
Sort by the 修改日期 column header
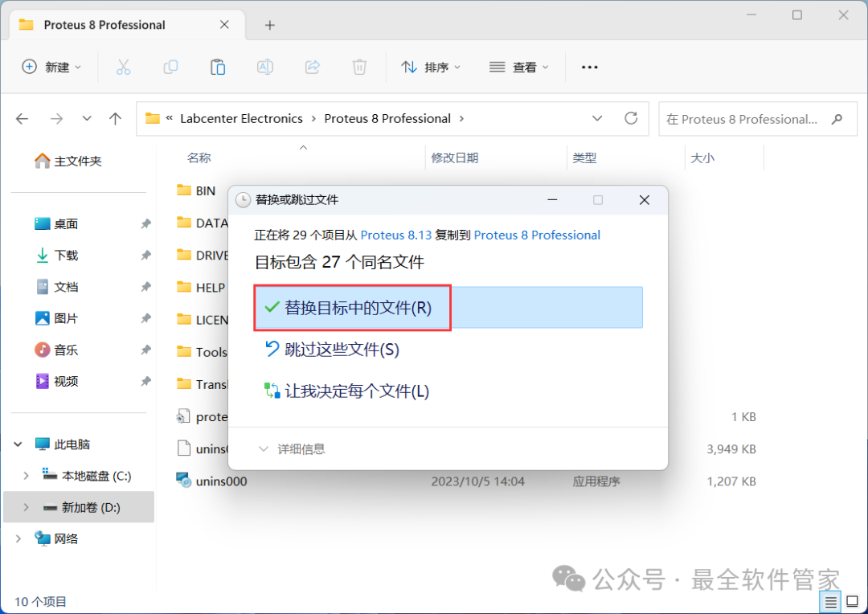[x=454, y=158]
